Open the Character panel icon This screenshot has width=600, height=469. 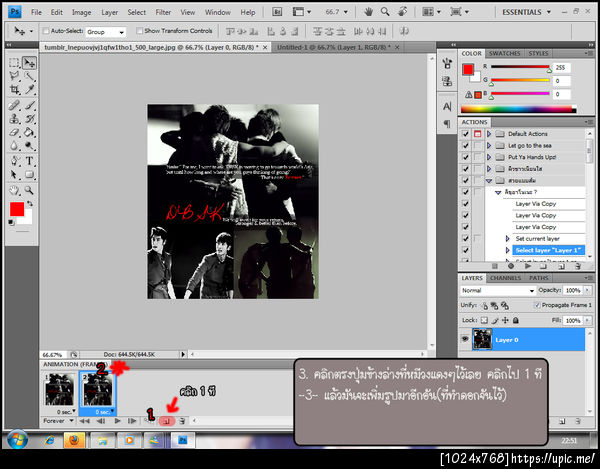[447, 106]
